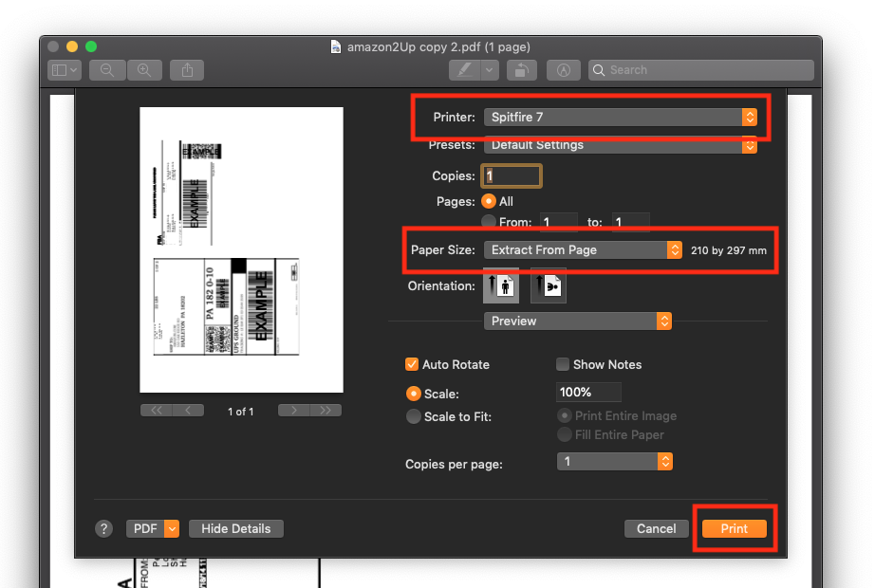Cancel the print dialog

[x=657, y=529]
